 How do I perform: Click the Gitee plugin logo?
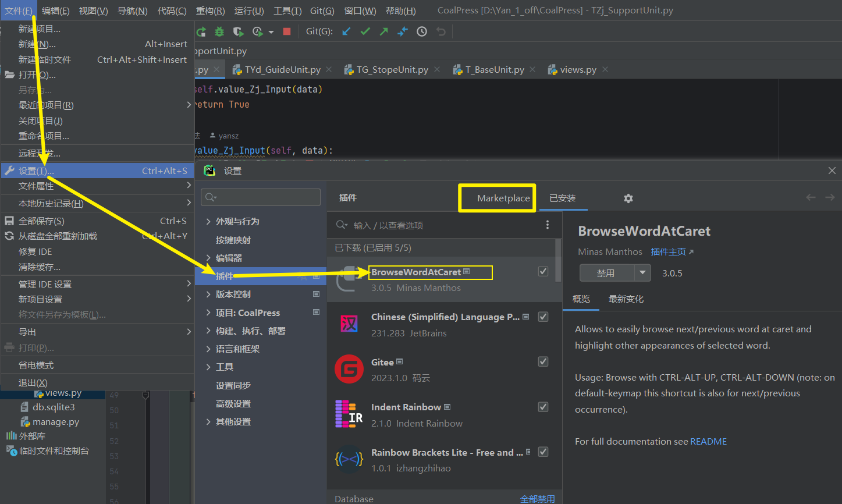349,369
